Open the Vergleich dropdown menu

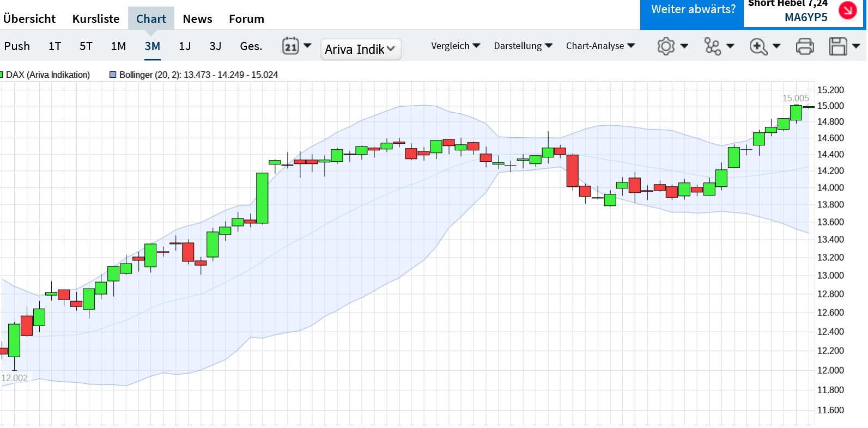pos(456,46)
